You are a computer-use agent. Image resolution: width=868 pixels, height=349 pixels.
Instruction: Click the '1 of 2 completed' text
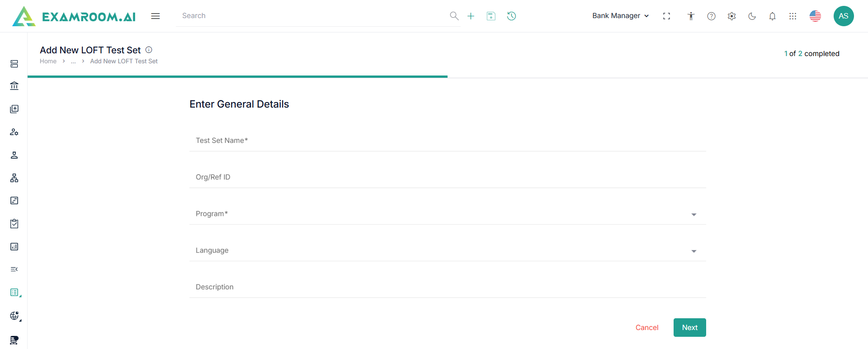click(x=811, y=53)
